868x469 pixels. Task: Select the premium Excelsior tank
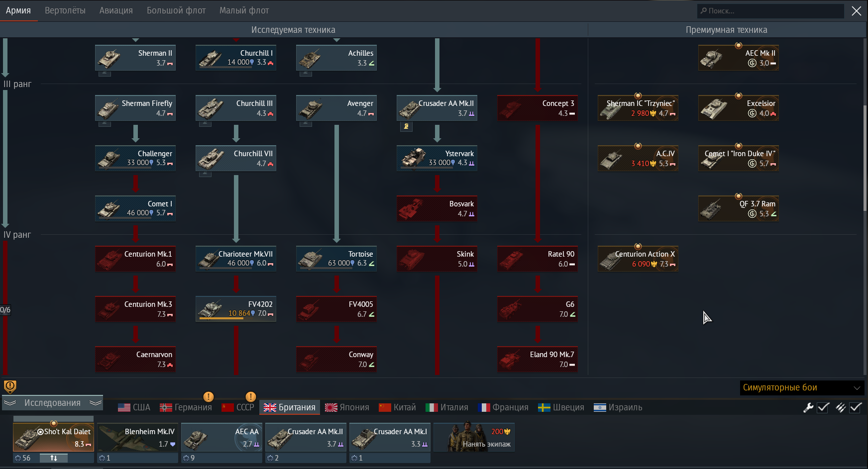(x=739, y=108)
